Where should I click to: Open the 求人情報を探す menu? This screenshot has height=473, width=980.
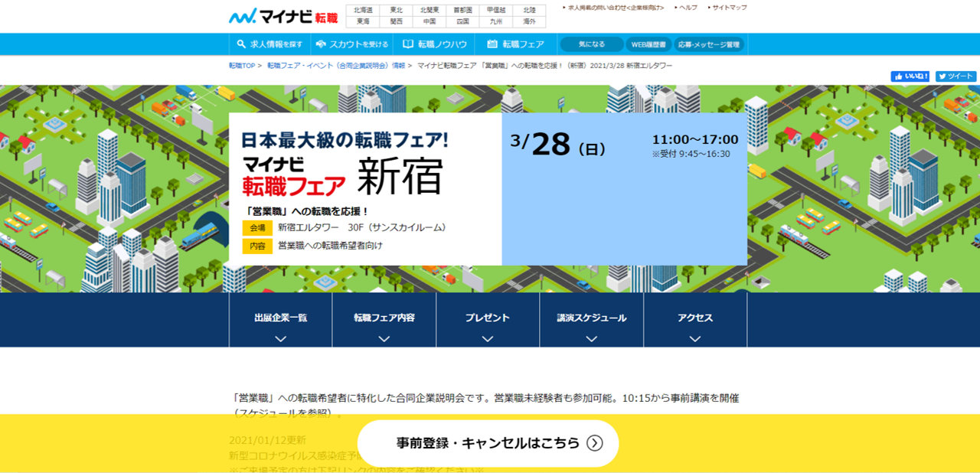point(269,44)
